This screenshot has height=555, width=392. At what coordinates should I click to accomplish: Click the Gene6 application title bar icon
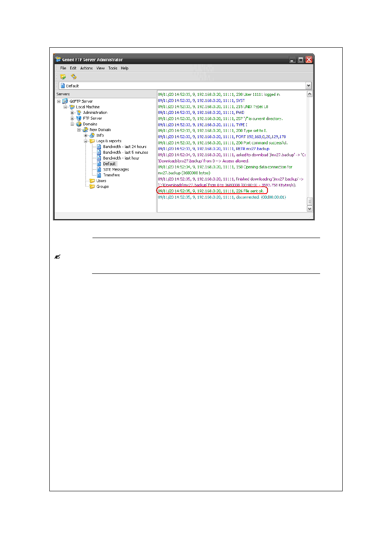point(58,60)
